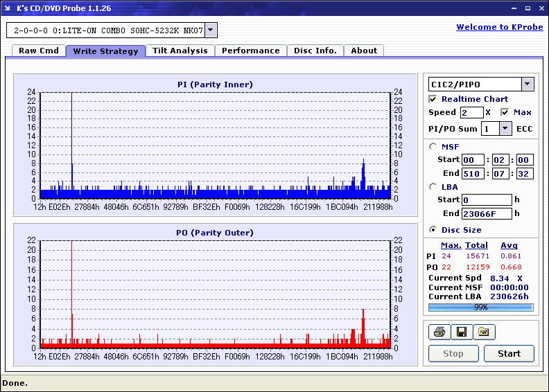
Task: Click the 99% scan progress bar
Action: tap(480, 307)
